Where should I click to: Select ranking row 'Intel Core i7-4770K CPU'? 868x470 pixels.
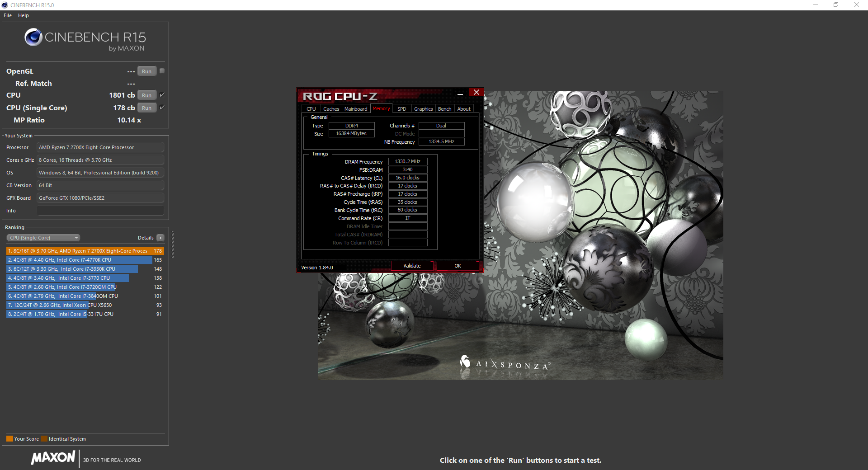[x=85, y=260]
